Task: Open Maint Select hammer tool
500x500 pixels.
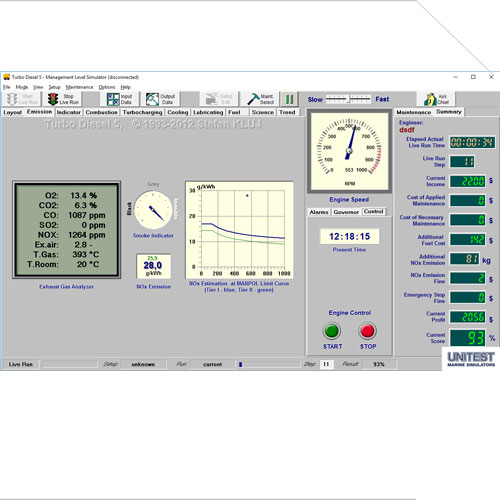Action: click(x=259, y=99)
